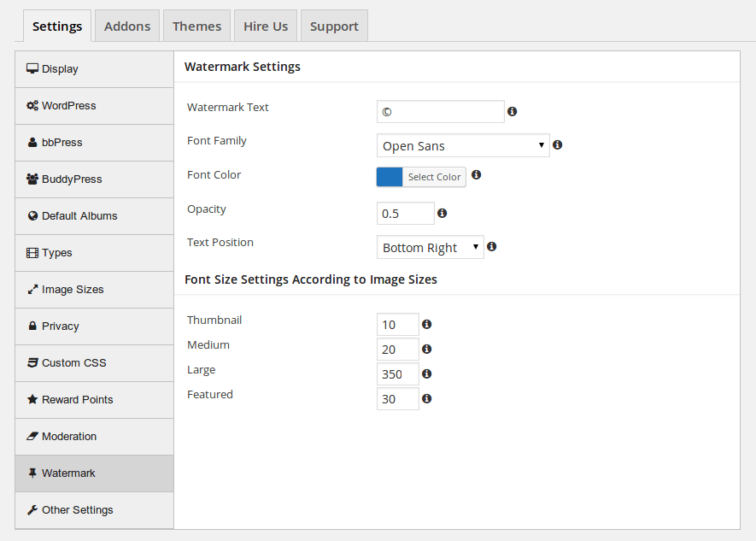Image resolution: width=756 pixels, height=541 pixels.
Task: Click the Default Albums globe icon
Action: (x=32, y=215)
